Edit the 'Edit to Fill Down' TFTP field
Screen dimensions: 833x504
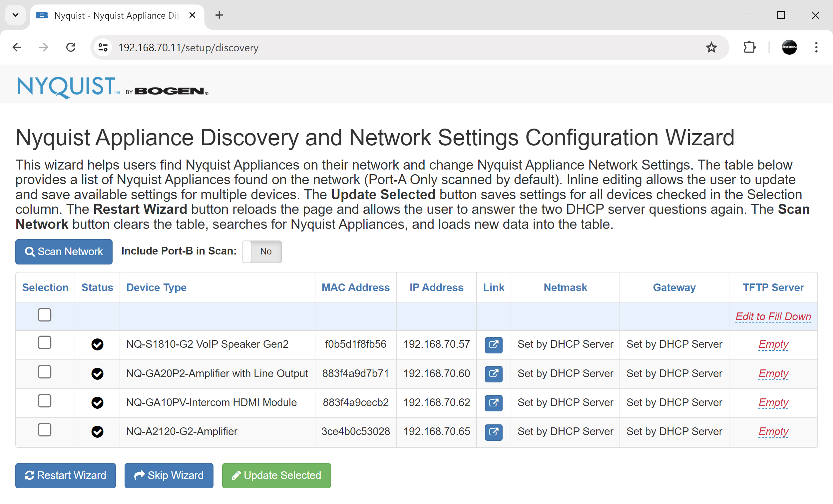pos(773,316)
